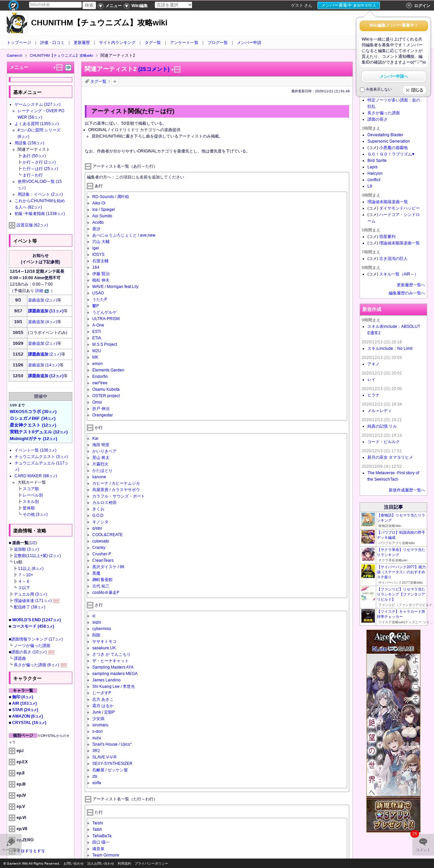The height and width of the screenshot is (868, 434).
Task: Open ツイステ キャラカード article thumbnail
Action: click(368, 616)
